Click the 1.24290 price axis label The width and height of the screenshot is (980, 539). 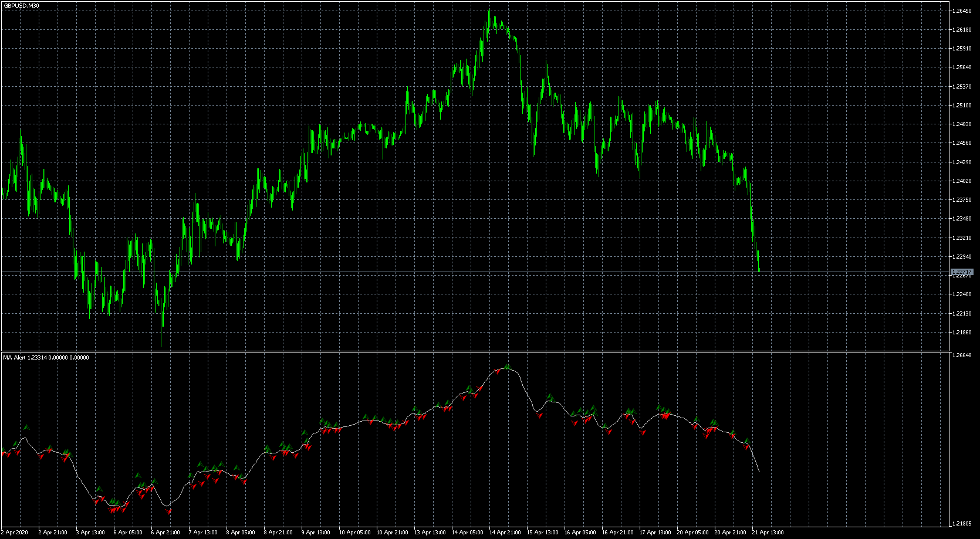click(x=962, y=162)
